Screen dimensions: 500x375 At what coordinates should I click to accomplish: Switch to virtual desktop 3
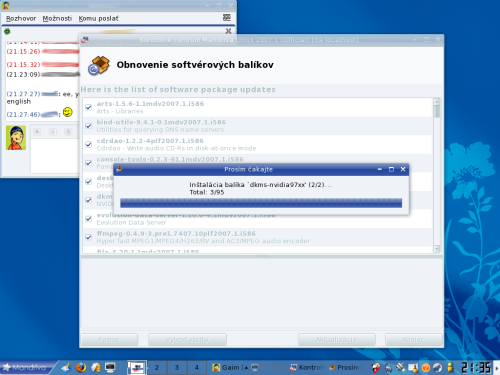coord(177,368)
